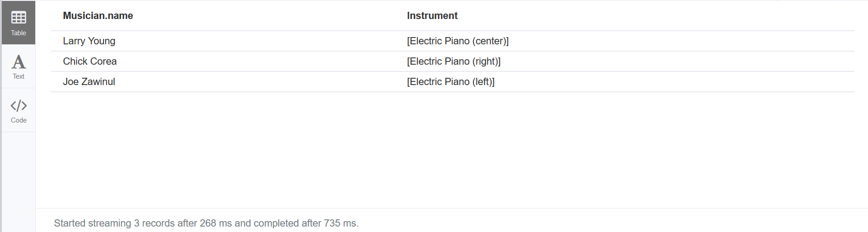Click the Musician.name column header
This screenshot has height=232, width=868.
point(98,16)
